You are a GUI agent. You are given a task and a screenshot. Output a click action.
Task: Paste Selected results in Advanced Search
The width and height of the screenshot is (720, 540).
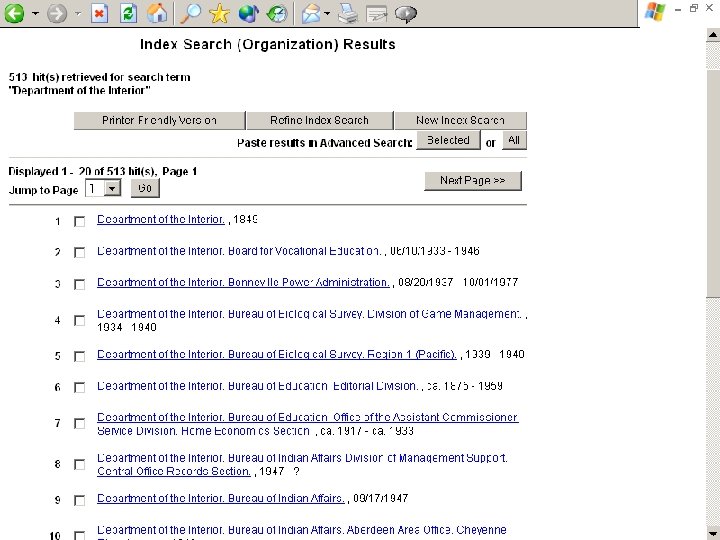pyautogui.click(x=448, y=140)
